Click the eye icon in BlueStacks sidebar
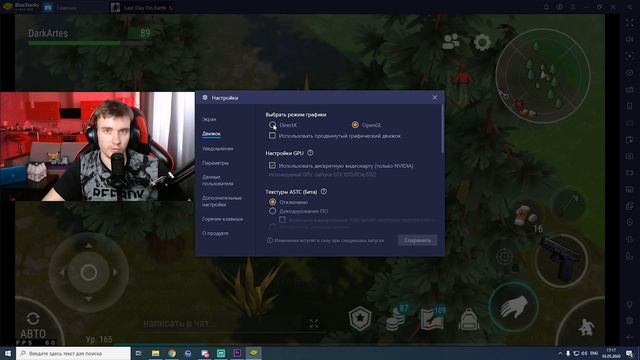This screenshot has height=360, width=640. pos(629,73)
